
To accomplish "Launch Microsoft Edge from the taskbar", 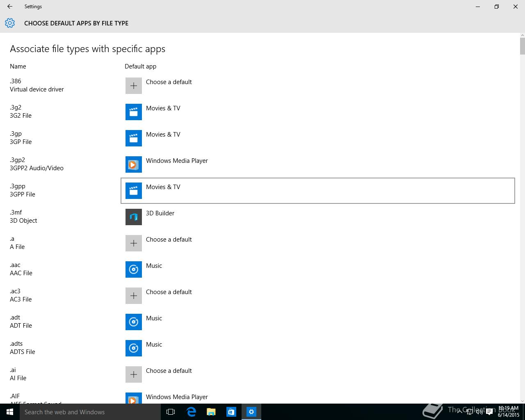I will [x=191, y=412].
